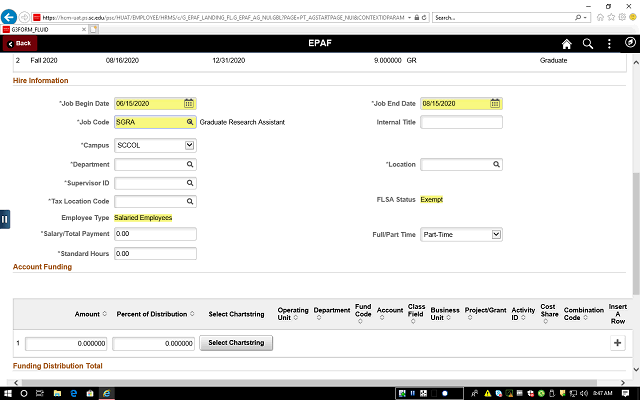Viewport: 640px width, 400px height.
Task: Open File Explorer from taskbar
Action: click(57, 393)
